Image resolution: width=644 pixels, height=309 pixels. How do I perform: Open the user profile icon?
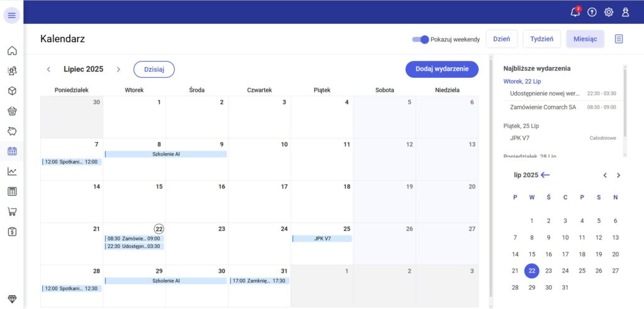(625, 12)
